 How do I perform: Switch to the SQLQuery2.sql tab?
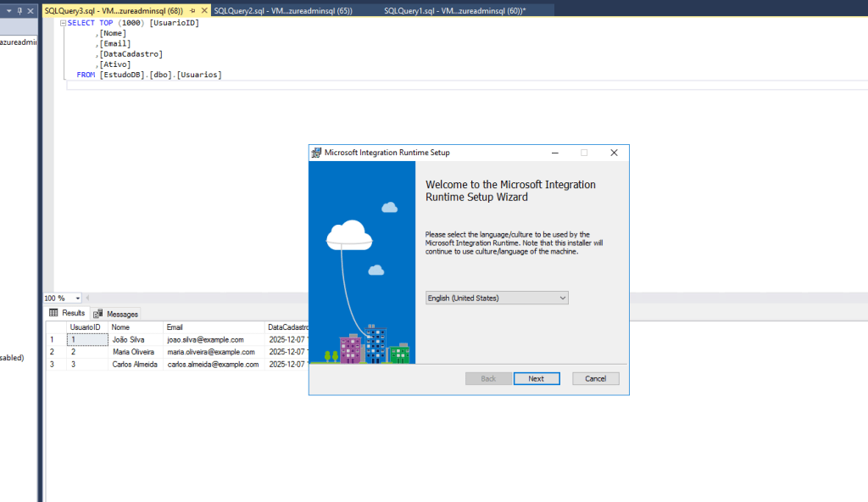tap(282, 10)
